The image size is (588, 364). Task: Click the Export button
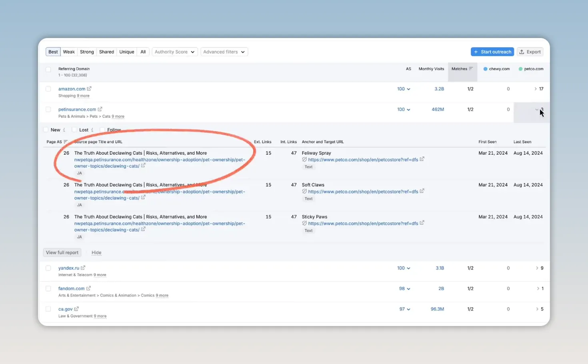point(530,52)
